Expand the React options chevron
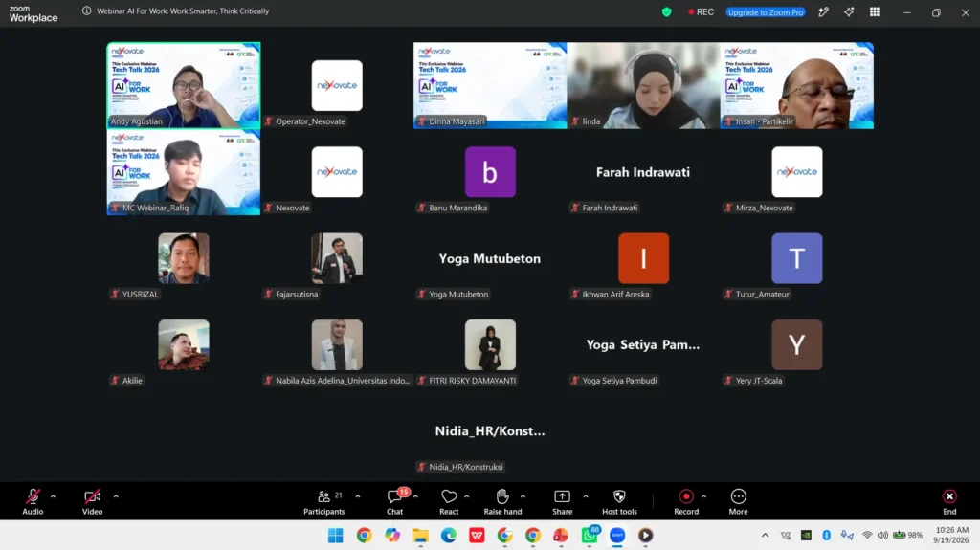980x550 pixels. [467, 496]
